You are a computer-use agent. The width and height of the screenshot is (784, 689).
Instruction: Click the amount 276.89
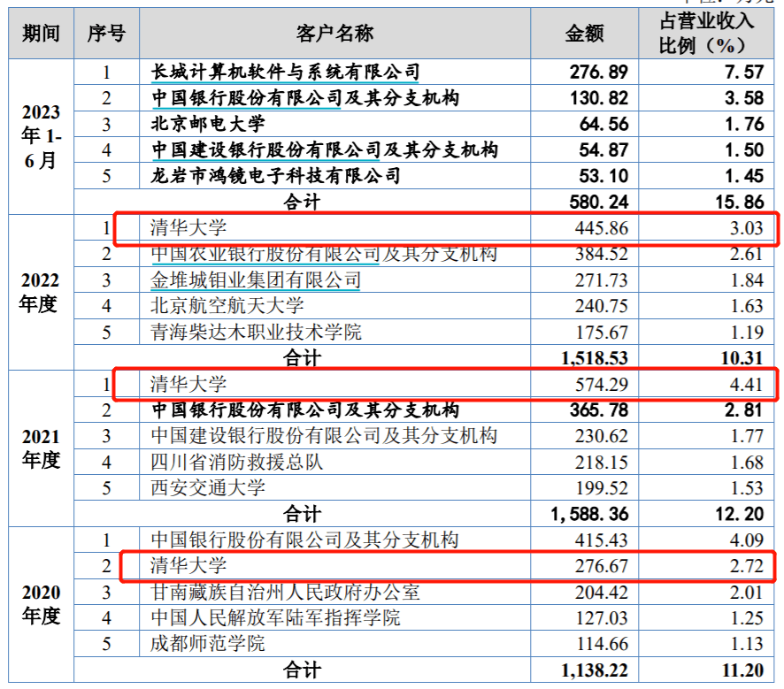click(598, 72)
